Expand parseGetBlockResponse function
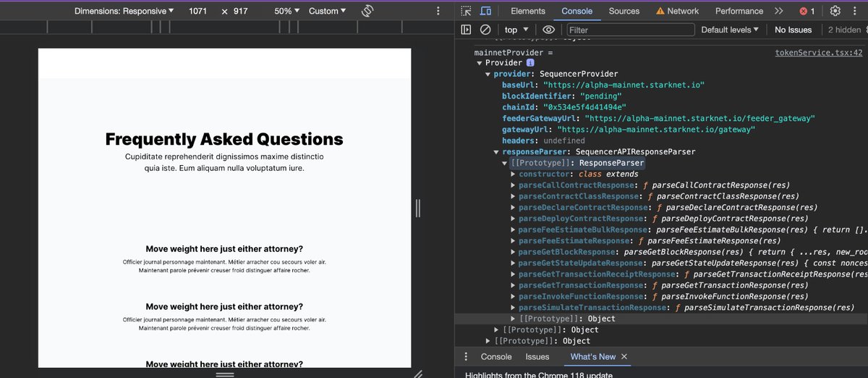Screen dimensions: 868x378 tap(514, 252)
